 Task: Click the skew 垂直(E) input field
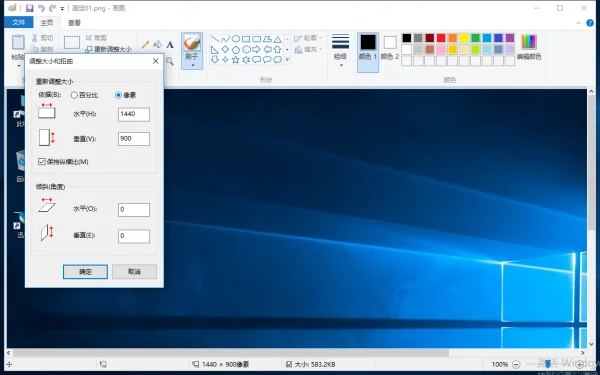click(134, 236)
